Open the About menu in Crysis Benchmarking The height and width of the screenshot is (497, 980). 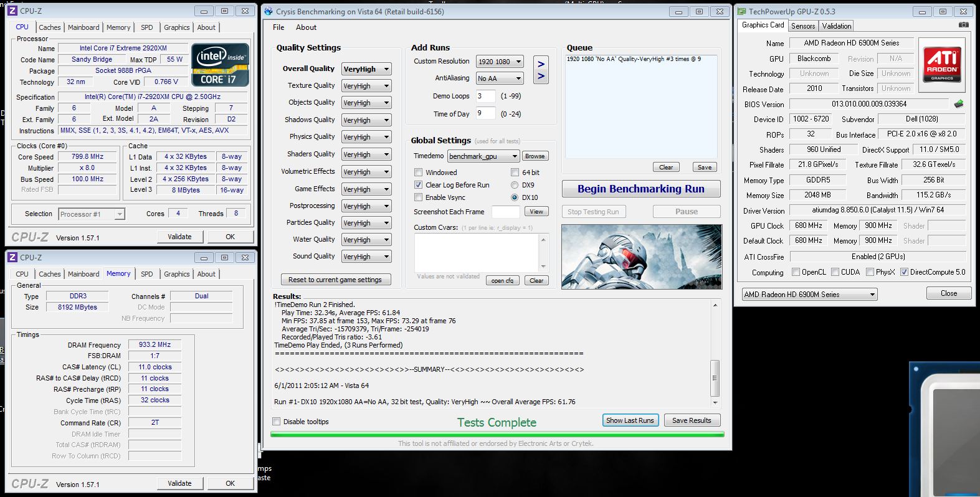(x=306, y=27)
